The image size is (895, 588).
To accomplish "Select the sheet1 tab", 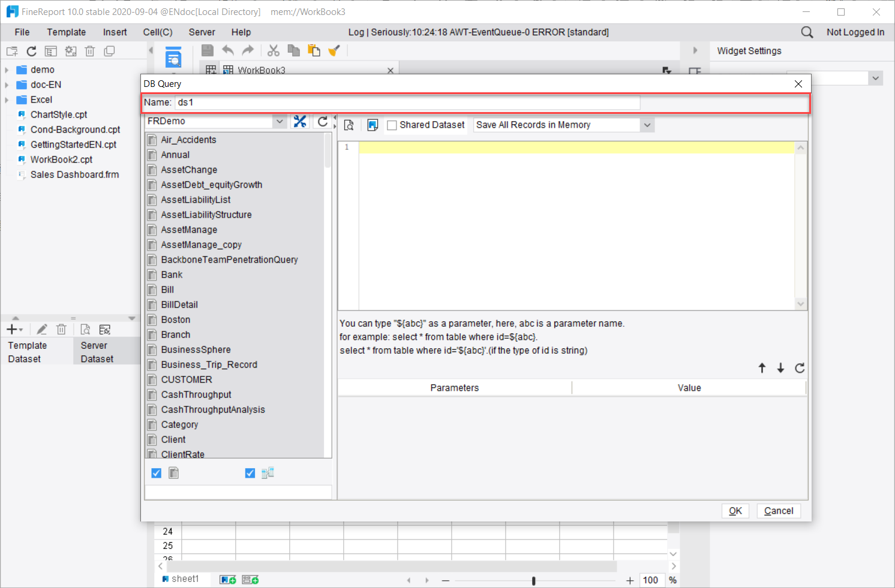I will click(180, 579).
